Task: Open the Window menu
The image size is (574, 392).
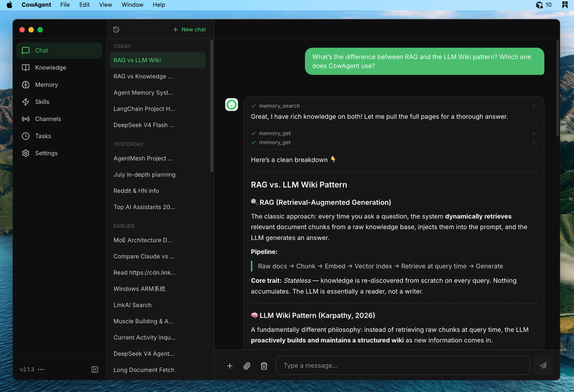Action: (x=132, y=5)
